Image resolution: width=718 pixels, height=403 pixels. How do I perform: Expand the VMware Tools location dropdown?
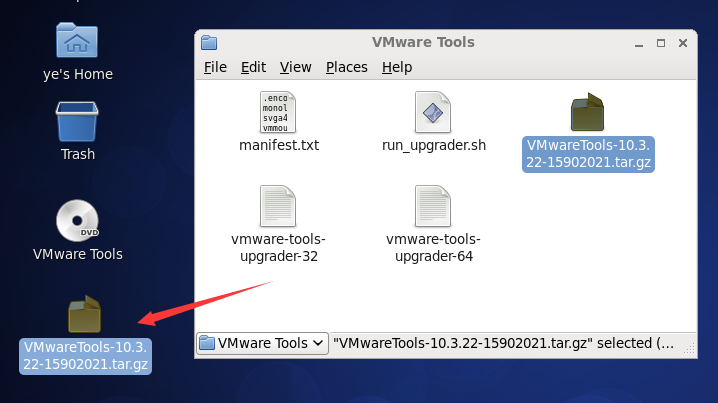262,343
